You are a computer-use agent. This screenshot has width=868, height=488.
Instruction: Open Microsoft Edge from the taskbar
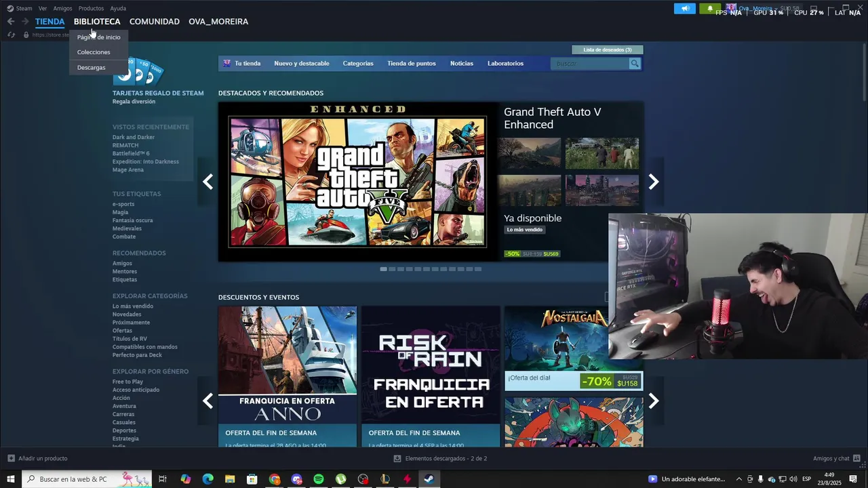(208, 479)
